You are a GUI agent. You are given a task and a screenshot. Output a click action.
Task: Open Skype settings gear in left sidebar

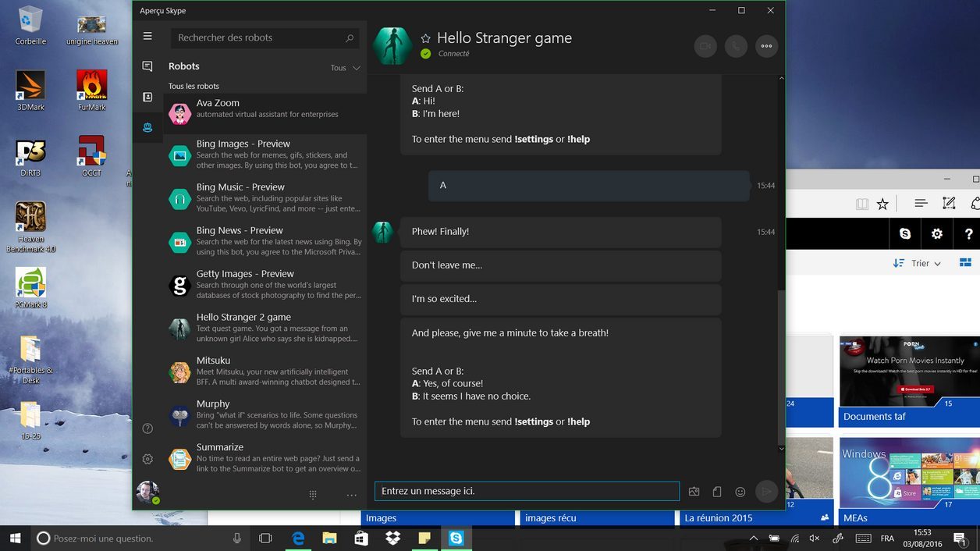click(147, 460)
